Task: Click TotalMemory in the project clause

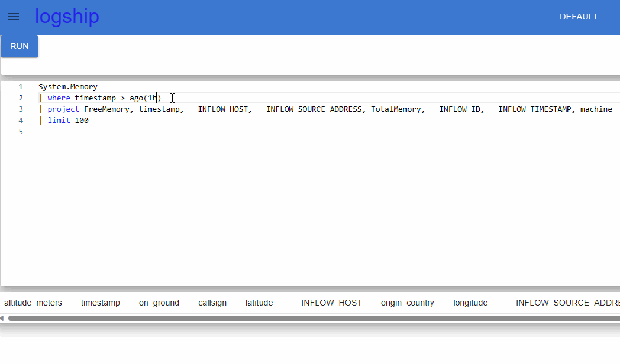Action: click(x=396, y=109)
